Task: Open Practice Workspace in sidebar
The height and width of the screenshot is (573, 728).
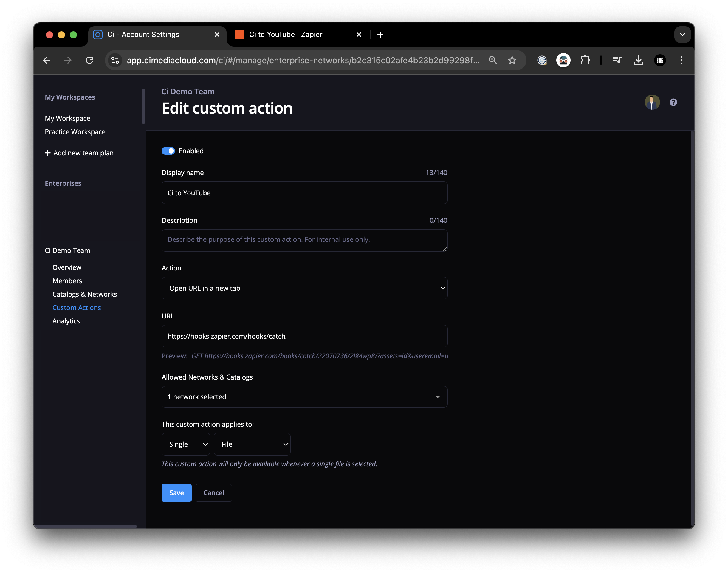Action: coord(75,132)
